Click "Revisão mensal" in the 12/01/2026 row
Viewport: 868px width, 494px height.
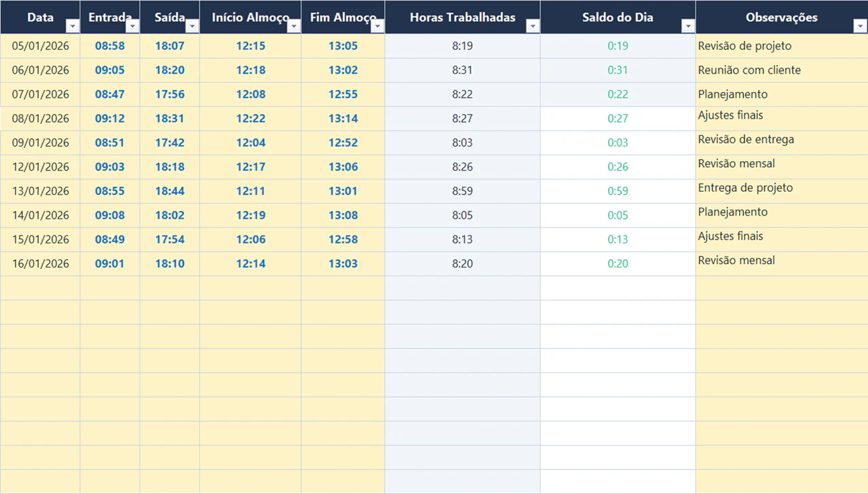click(736, 164)
